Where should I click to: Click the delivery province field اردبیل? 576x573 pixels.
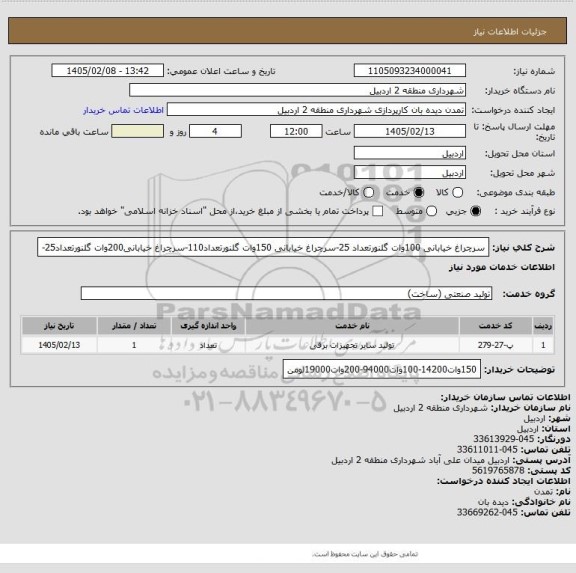[410, 153]
